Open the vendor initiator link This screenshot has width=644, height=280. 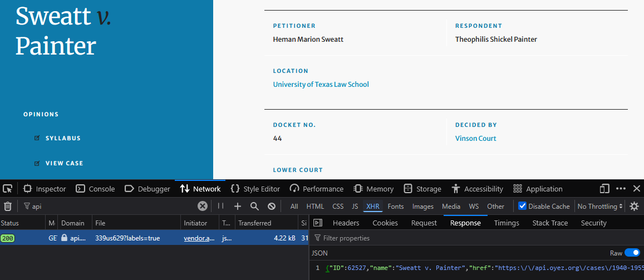(199, 238)
